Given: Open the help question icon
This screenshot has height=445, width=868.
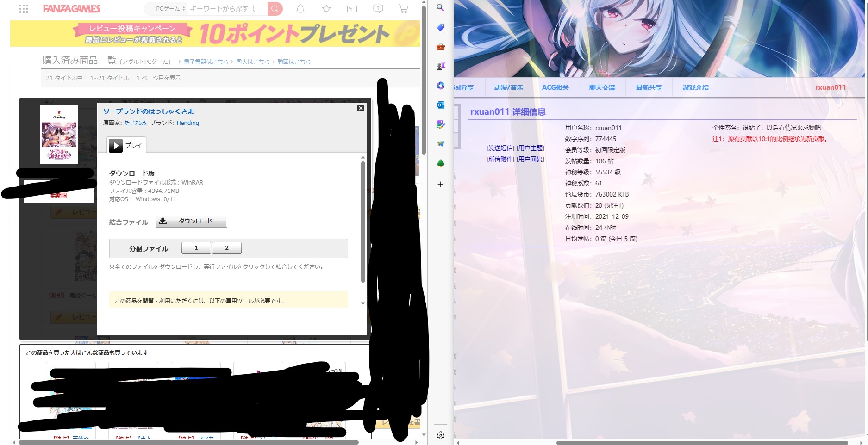Looking at the screenshot, I should click(378, 9).
